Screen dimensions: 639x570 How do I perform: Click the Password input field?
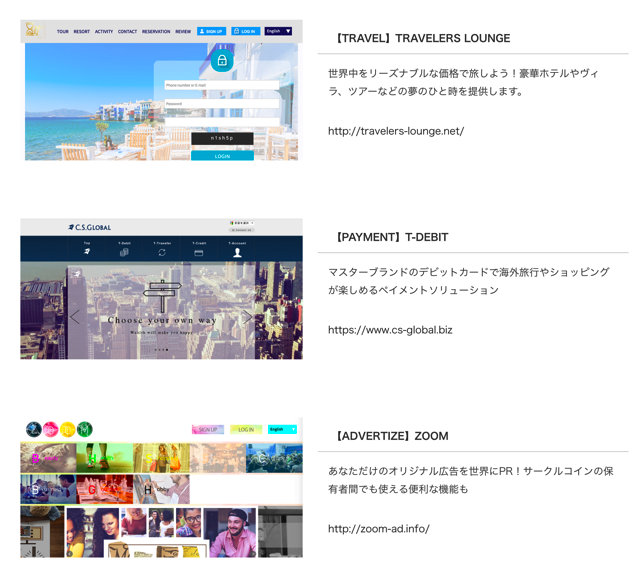click(x=222, y=103)
